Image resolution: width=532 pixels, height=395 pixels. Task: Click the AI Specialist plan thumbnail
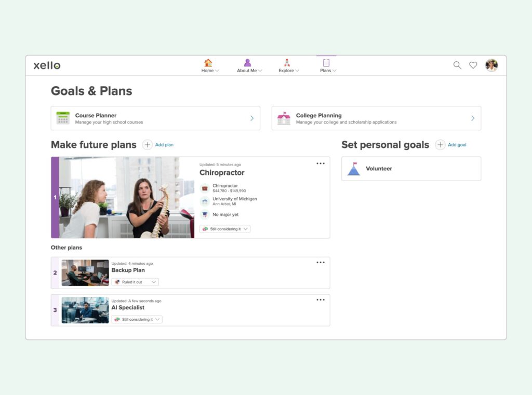click(85, 310)
